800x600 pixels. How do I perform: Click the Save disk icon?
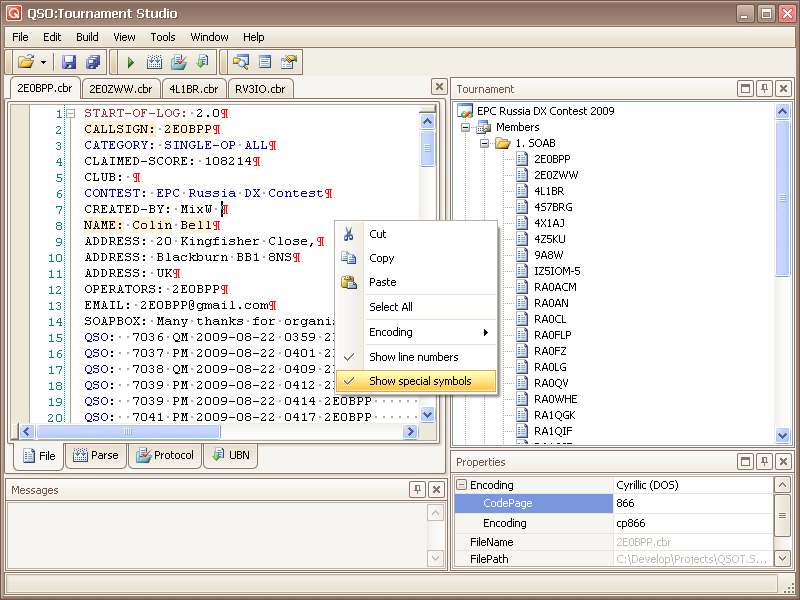click(x=69, y=62)
